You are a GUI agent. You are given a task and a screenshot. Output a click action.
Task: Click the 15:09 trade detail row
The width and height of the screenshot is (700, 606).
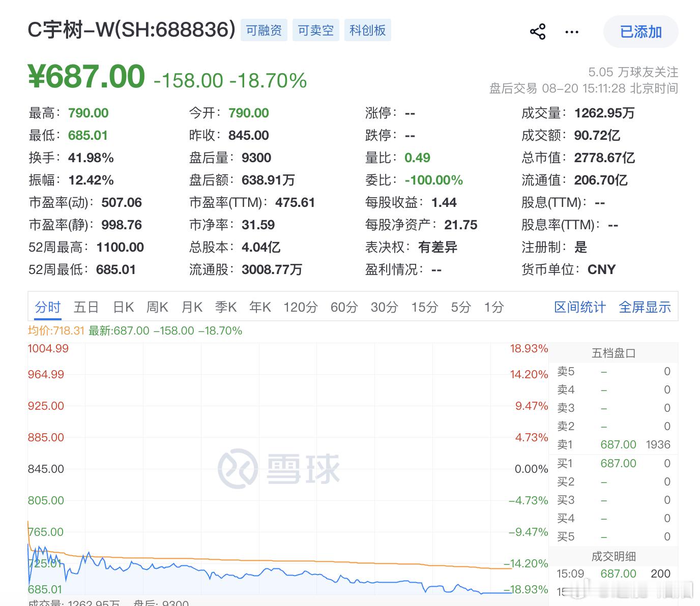[x=614, y=573]
